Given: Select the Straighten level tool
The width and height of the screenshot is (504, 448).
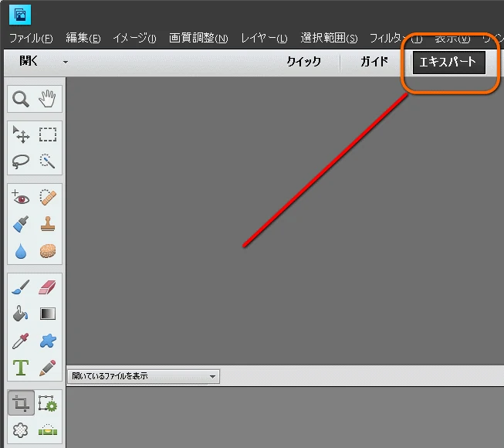Looking at the screenshot, I should point(48,429).
